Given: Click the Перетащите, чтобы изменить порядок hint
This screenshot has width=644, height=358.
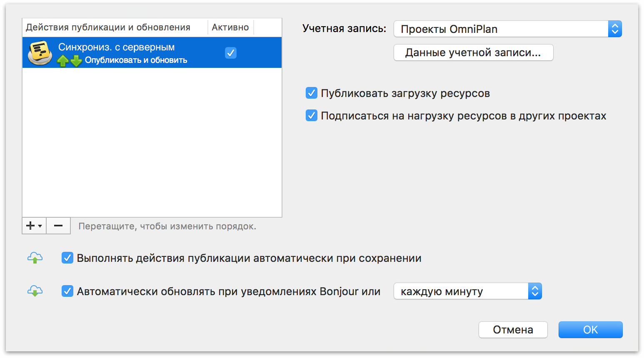Looking at the screenshot, I should [x=167, y=226].
